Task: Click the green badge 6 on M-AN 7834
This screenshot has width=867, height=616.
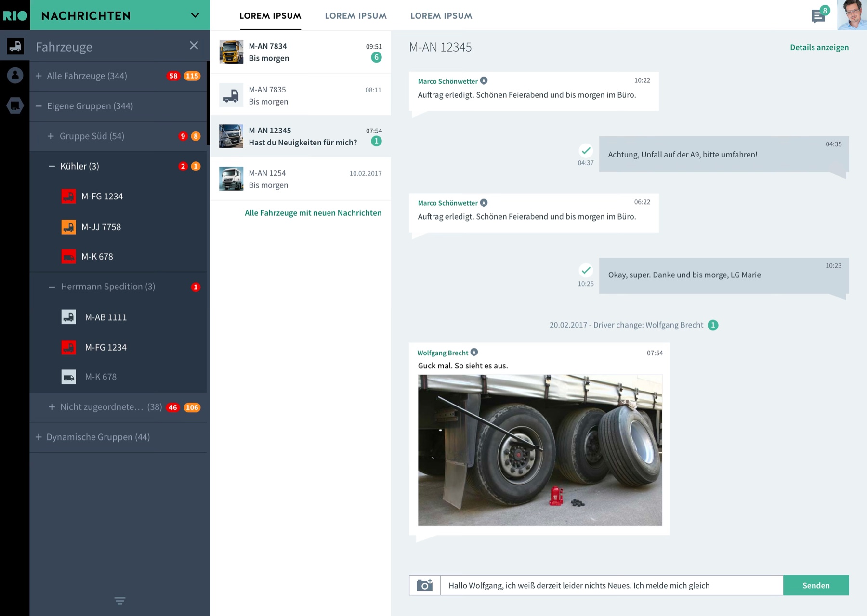Action: click(376, 57)
